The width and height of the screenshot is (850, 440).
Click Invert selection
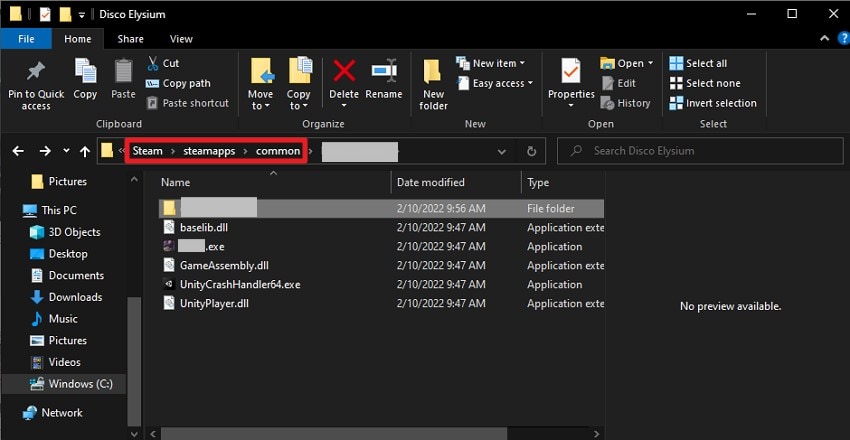[713, 103]
